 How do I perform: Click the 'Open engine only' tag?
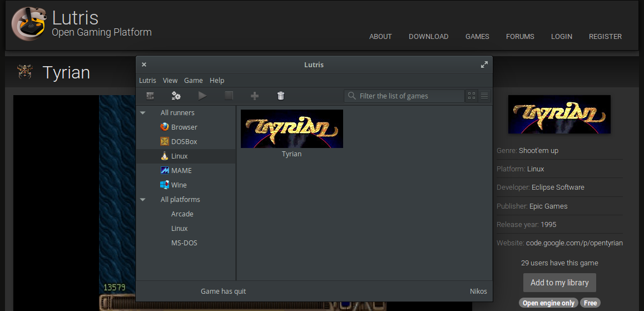pos(548,303)
